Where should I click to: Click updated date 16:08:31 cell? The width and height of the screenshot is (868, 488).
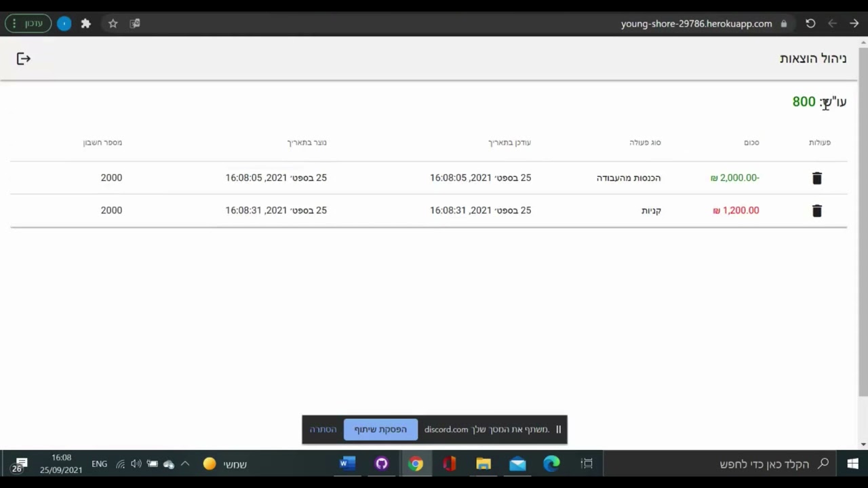pyautogui.click(x=480, y=211)
